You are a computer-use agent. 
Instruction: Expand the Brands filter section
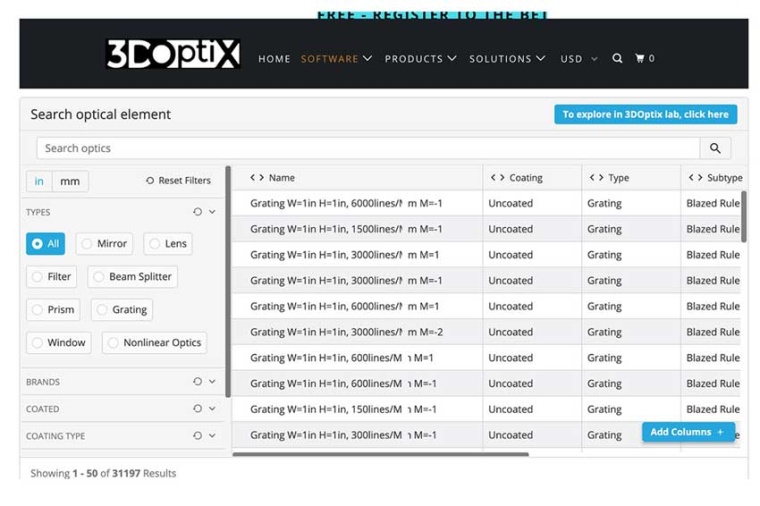(212, 382)
